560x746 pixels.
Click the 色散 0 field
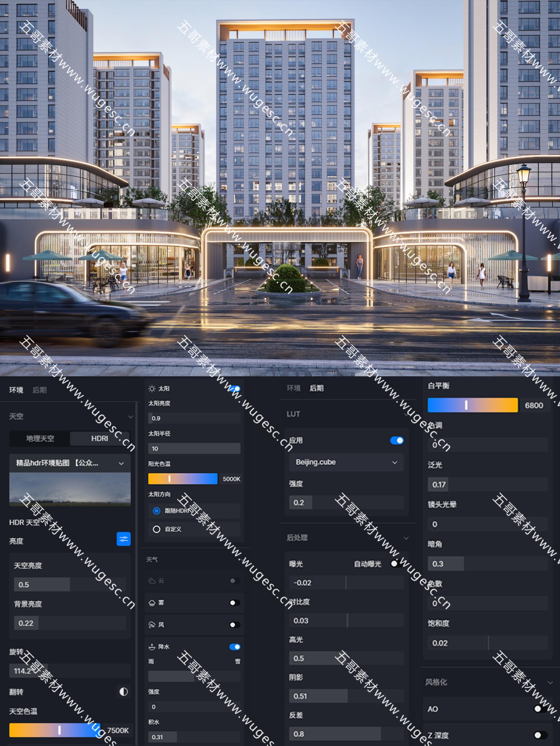pyautogui.click(x=488, y=603)
